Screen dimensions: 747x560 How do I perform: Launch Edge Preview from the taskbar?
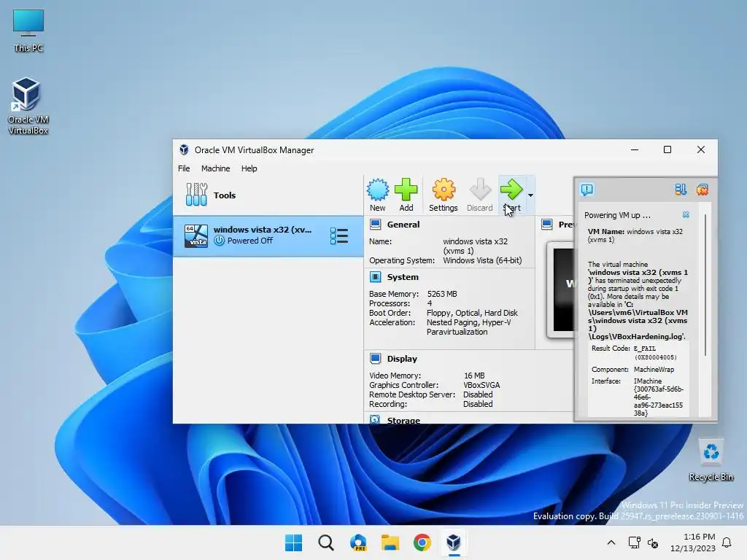click(x=358, y=542)
